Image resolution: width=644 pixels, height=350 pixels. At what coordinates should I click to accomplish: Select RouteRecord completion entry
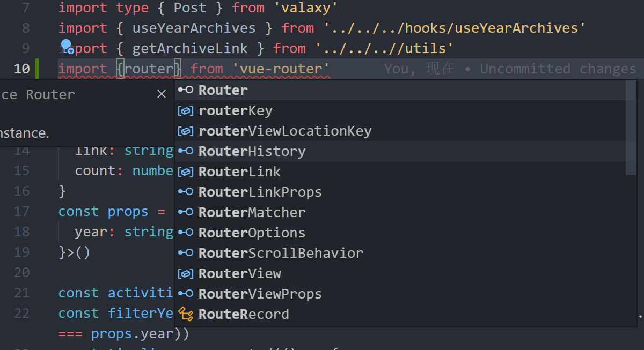[401, 314]
